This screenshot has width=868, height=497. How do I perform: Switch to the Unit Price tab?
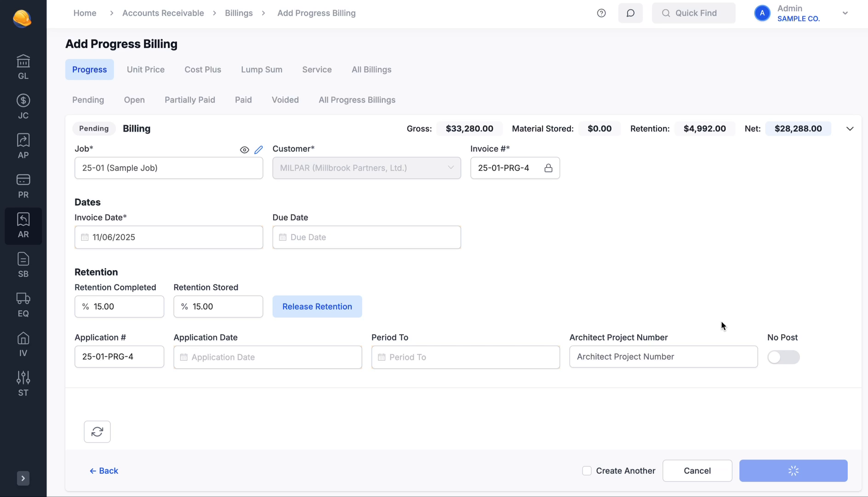145,69
